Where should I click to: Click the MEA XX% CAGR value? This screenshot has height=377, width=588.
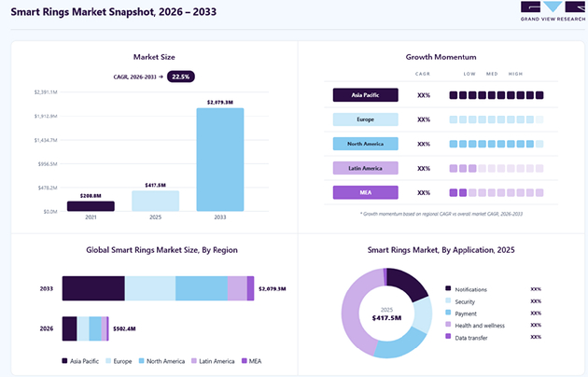[x=424, y=192]
